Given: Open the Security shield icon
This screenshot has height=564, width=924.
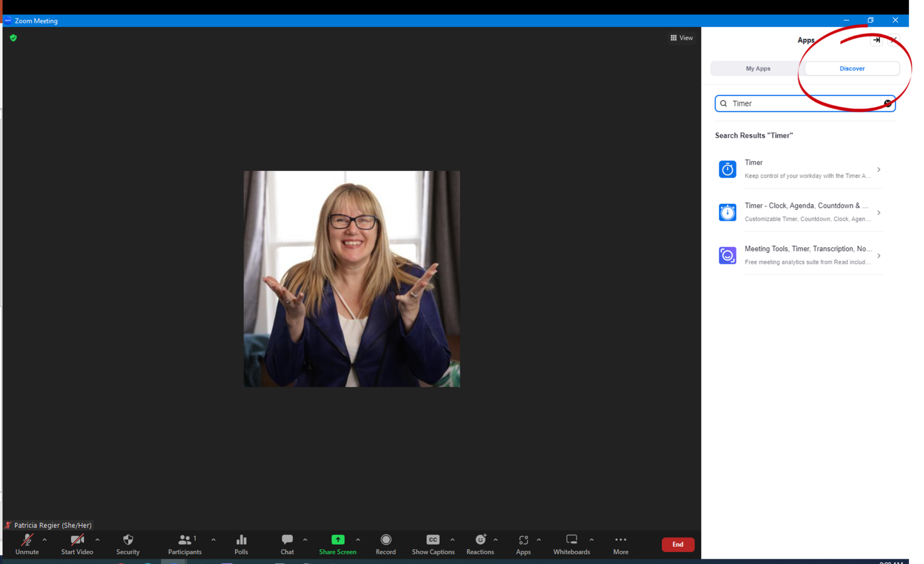Looking at the screenshot, I should click(x=128, y=540).
